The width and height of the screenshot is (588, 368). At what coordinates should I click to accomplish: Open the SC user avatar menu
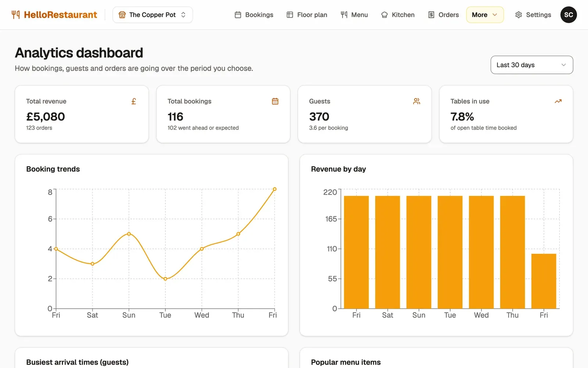[x=569, y=15]
